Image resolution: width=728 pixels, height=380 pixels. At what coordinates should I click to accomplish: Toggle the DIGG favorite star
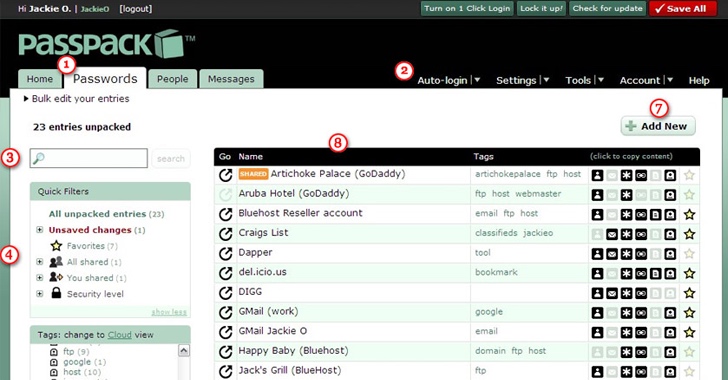point(689,293)
